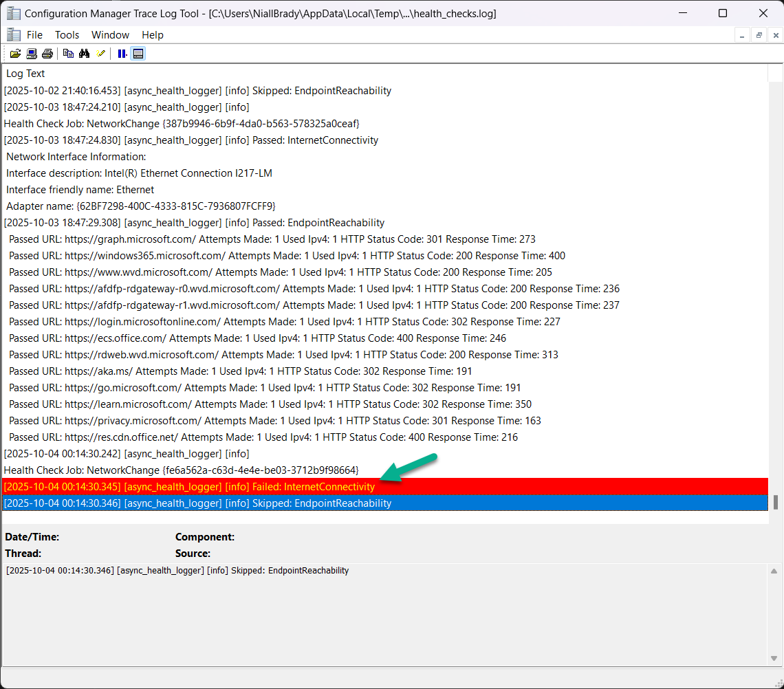The width and height of the screenshot is (784, 689).
Task: Click the Highlight pencil icon
Action: click(101, 54)
